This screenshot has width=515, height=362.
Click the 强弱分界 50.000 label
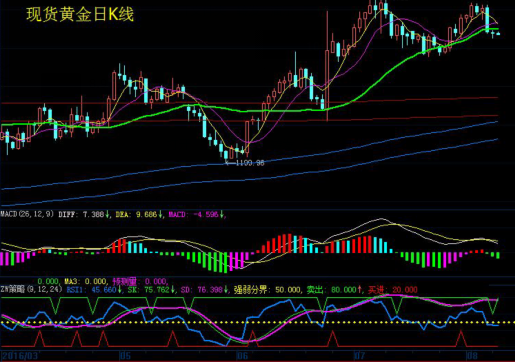(267, 289)
